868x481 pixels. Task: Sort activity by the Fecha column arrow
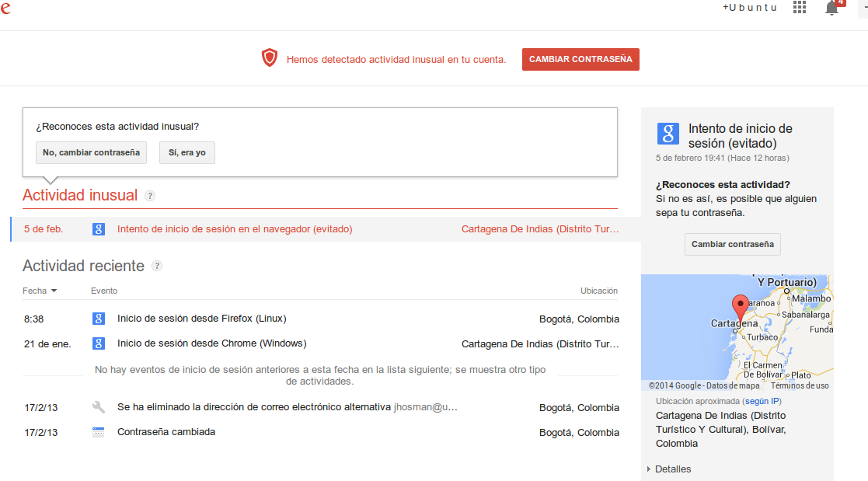(54, 291)
